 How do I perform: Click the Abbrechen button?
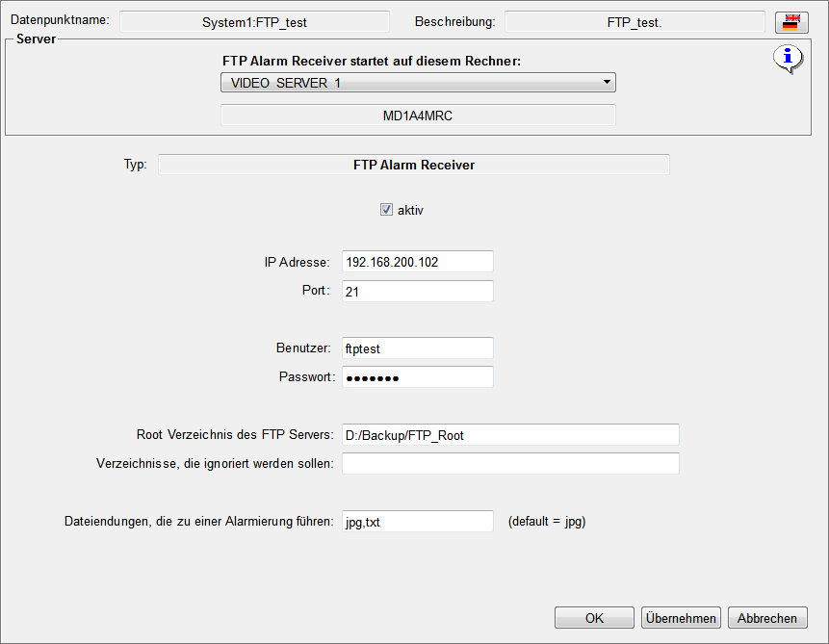tap(767, 618)
